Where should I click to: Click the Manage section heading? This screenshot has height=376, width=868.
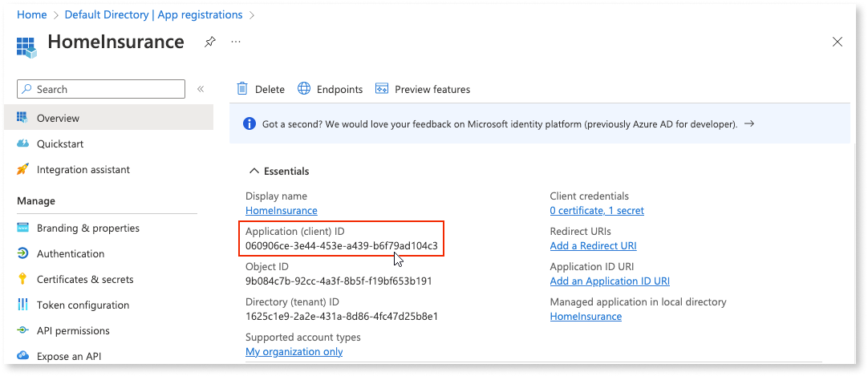point(36,201)
